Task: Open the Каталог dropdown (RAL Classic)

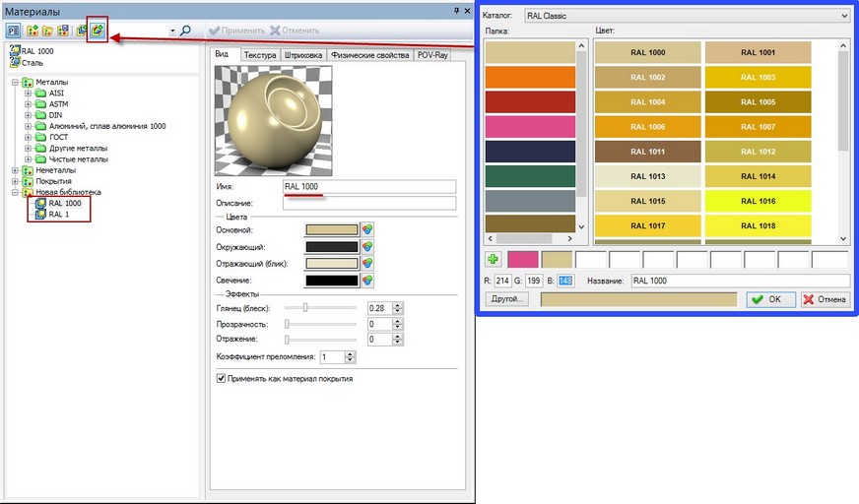Action: (x=687, y=16)
